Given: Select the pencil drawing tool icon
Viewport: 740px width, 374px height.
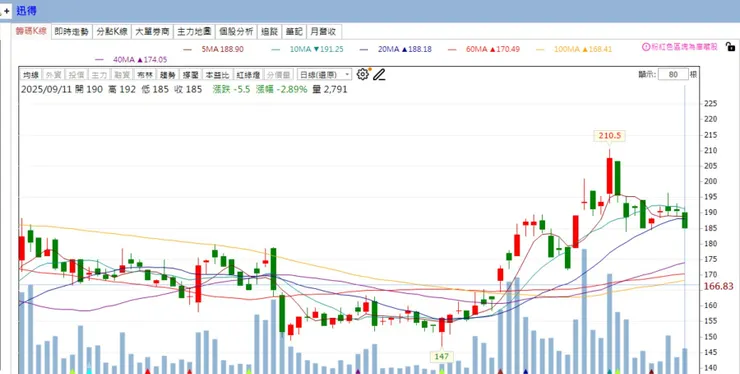Looking at the screenshot, I should (379, 74).
